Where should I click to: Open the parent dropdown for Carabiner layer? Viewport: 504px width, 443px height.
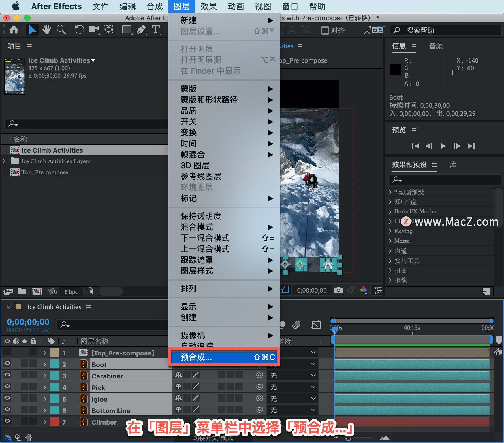[x=292, y=375]
